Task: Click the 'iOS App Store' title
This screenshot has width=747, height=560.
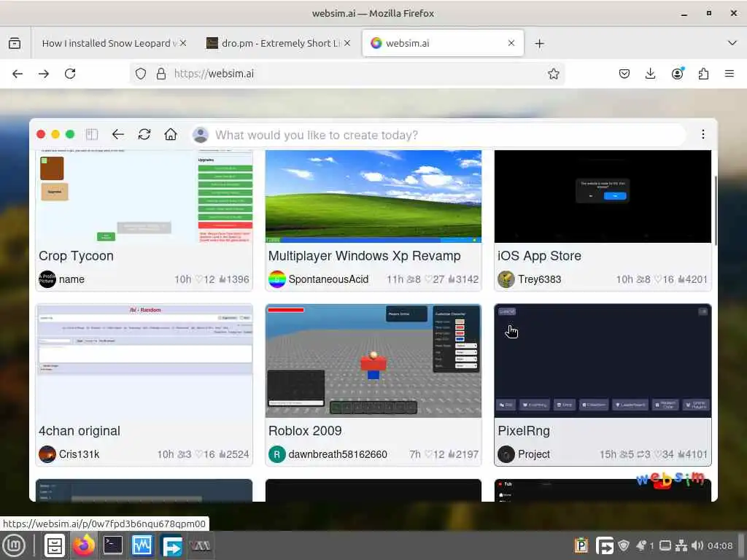Action: (x=539, y=256)
